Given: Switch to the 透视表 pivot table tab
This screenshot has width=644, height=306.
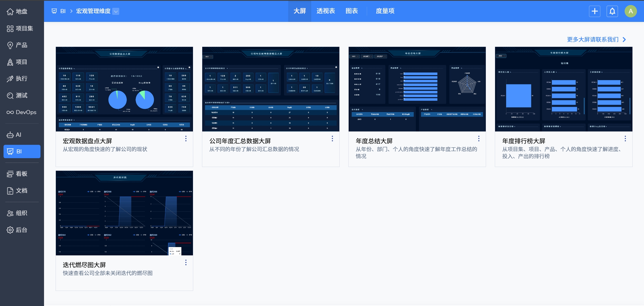Looking at the screenshot, I should (x=326, y=11).
